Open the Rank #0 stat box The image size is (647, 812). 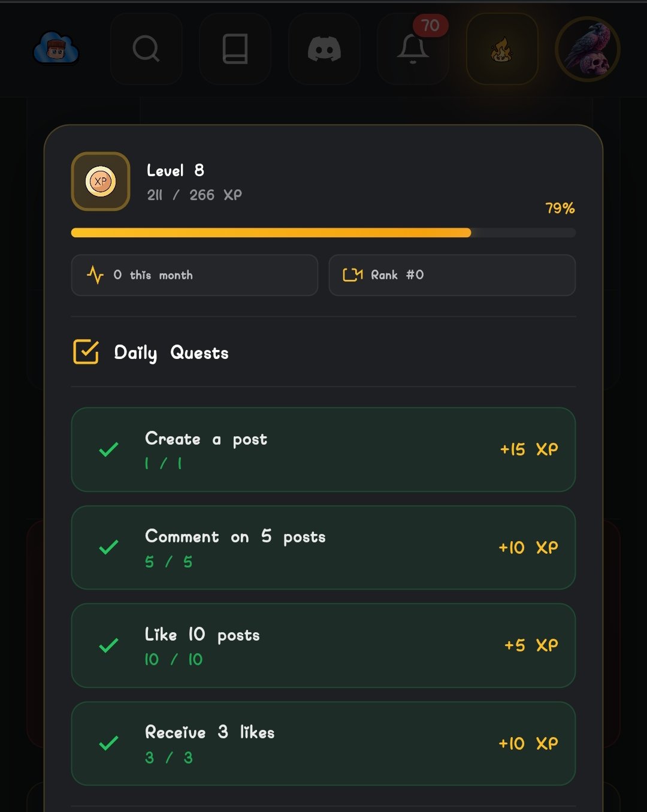coord(452,275)
